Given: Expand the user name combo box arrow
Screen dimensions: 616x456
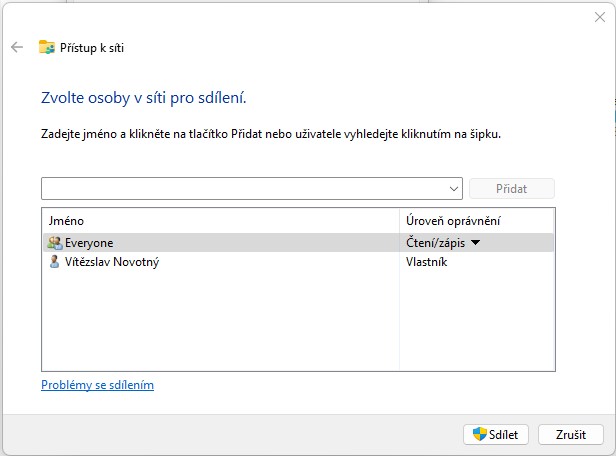Looking at the screenshot, I should (454, 189).
